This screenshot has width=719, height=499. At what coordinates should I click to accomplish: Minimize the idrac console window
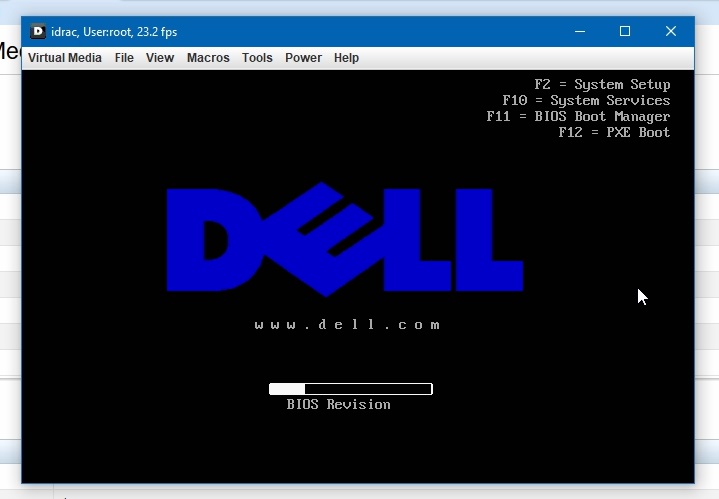[580, 31]
